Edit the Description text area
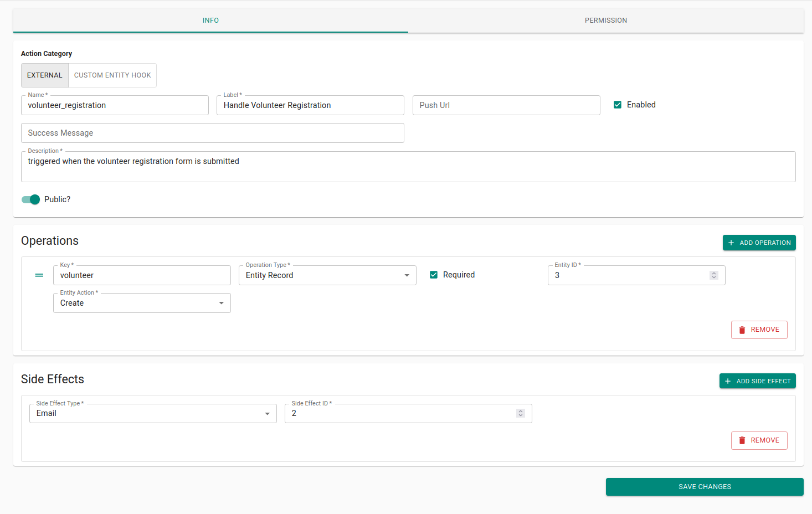Image resolution: width=812 pixels, height=514 pixels. click(x=408, y=167)
